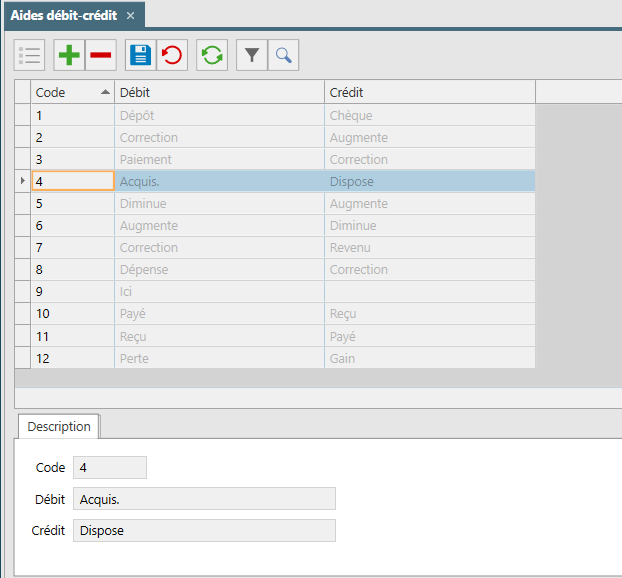Select code cell 1 in grid
The image size is (622, 578).
pos(73,115)
